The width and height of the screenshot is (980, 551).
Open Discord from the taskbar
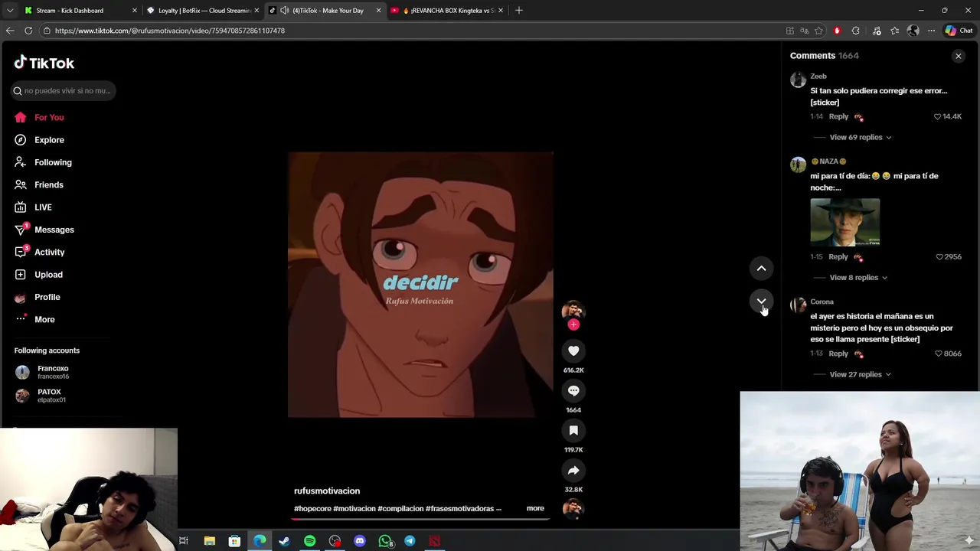[360, 541]
